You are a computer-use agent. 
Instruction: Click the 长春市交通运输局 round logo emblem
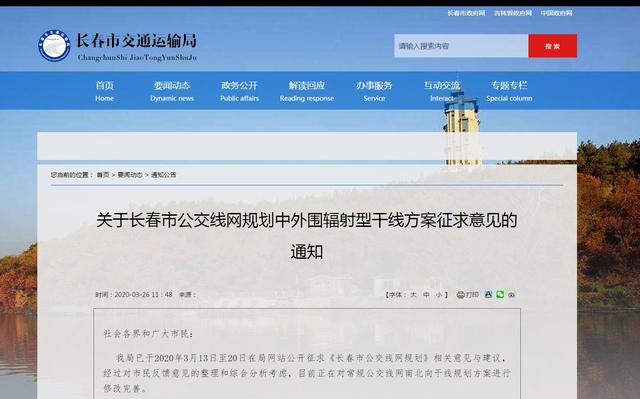pos(54,46)
